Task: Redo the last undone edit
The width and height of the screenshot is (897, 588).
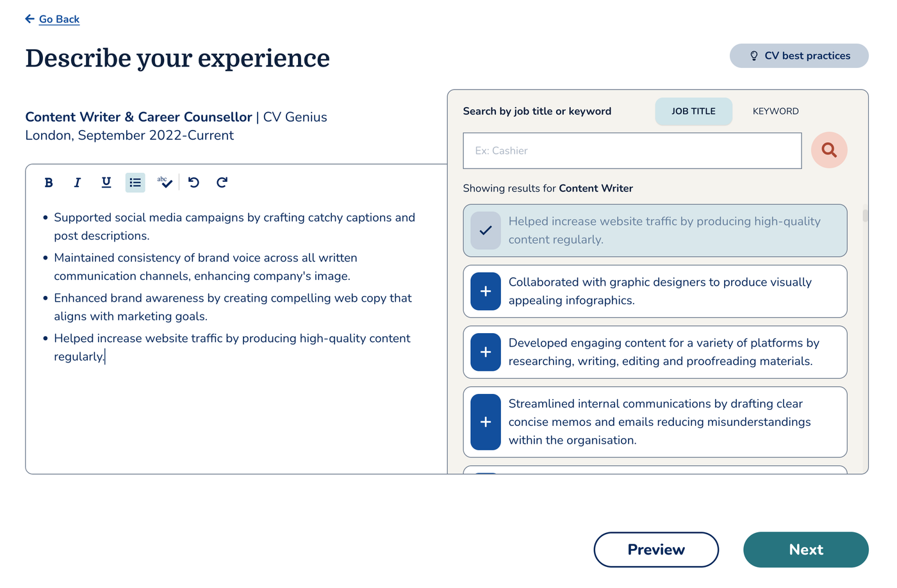Action: tap(222, 183)
